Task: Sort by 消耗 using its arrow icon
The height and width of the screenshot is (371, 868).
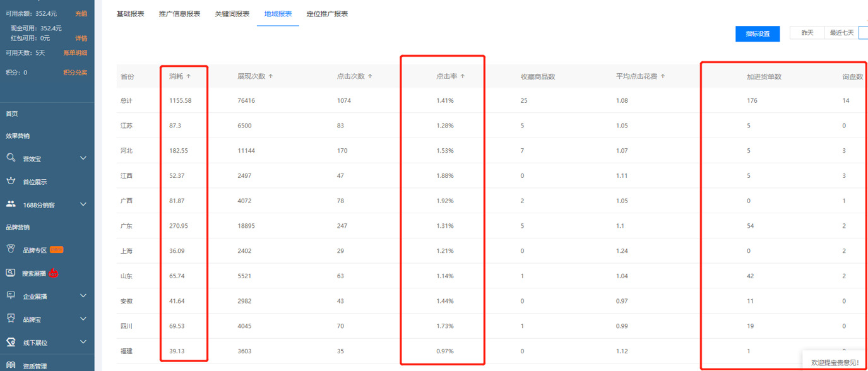Action: click(x=188, y=76)
